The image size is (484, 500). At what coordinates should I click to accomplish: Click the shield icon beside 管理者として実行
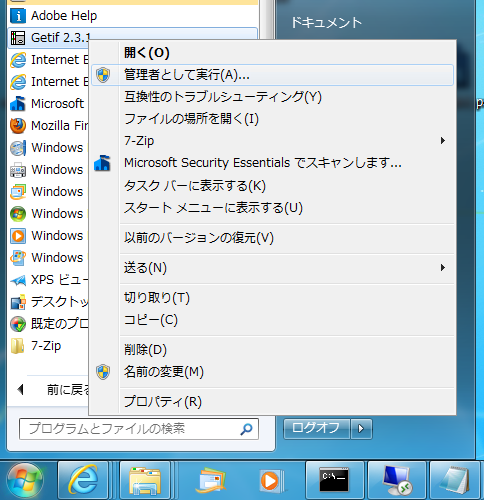(103, 75)
